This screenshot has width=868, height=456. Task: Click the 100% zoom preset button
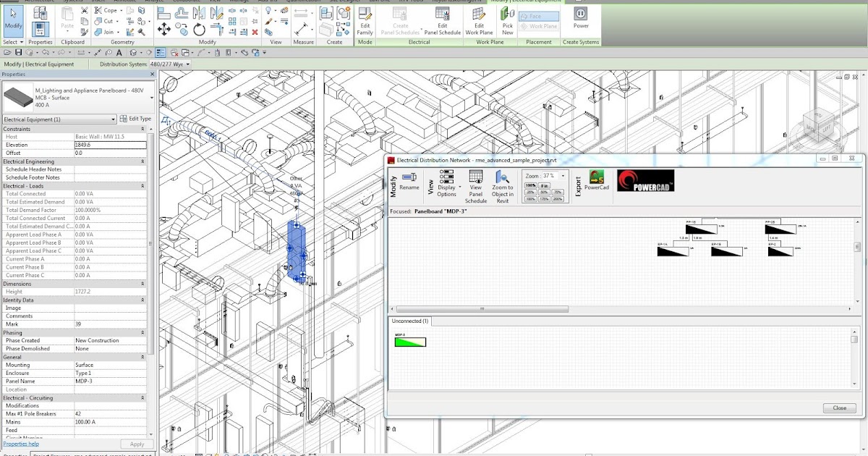pyautogui.click(x=530, y=185)
